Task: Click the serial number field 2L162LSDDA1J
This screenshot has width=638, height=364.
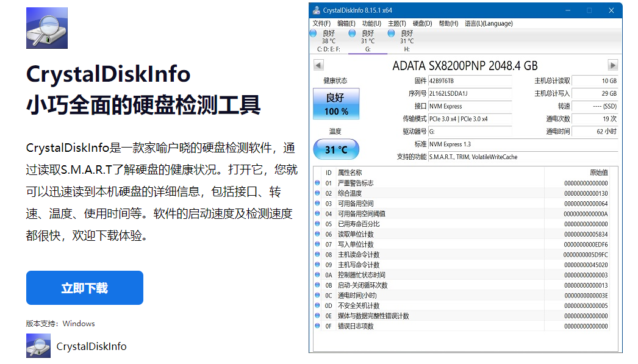Action: pos(470,93)
